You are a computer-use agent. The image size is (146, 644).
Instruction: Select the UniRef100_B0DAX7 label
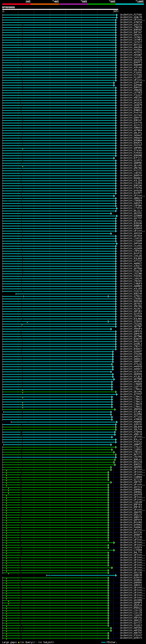[x=131, y=349]
